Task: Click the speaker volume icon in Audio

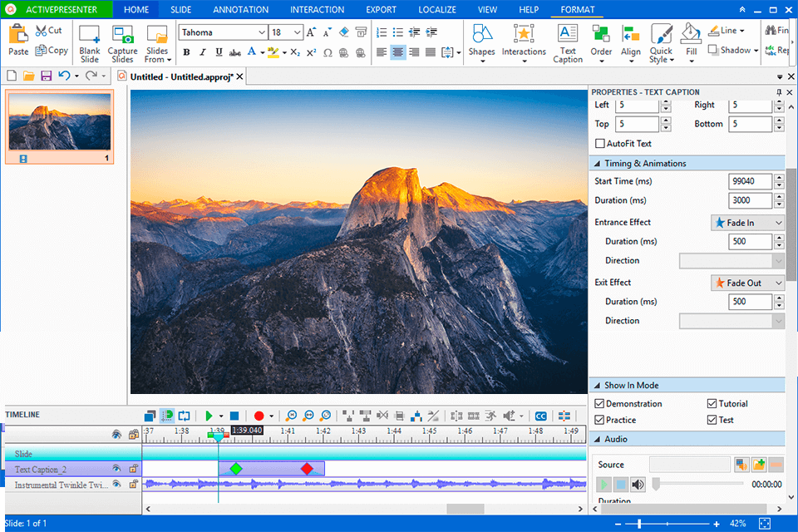Action: (x=638, y=484)
